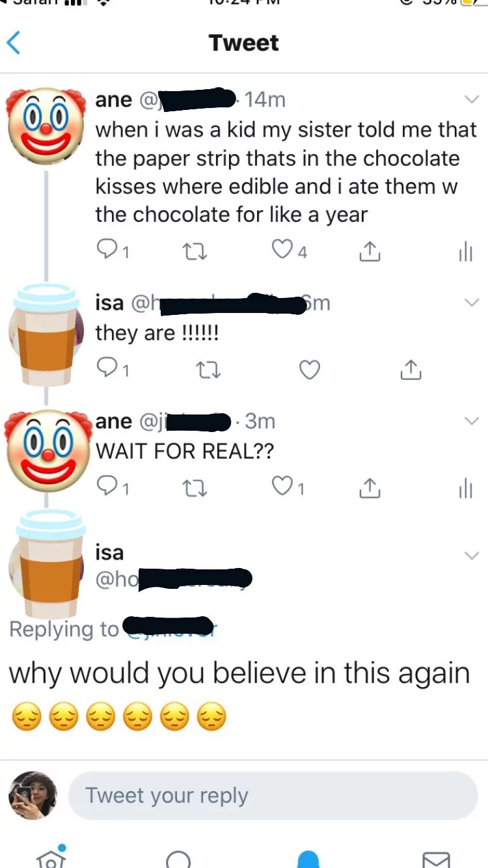Screen dimensions: 488x868
Task: Share isa's "they are !!!!!!" tweet
Action: [x=411, y=370]
